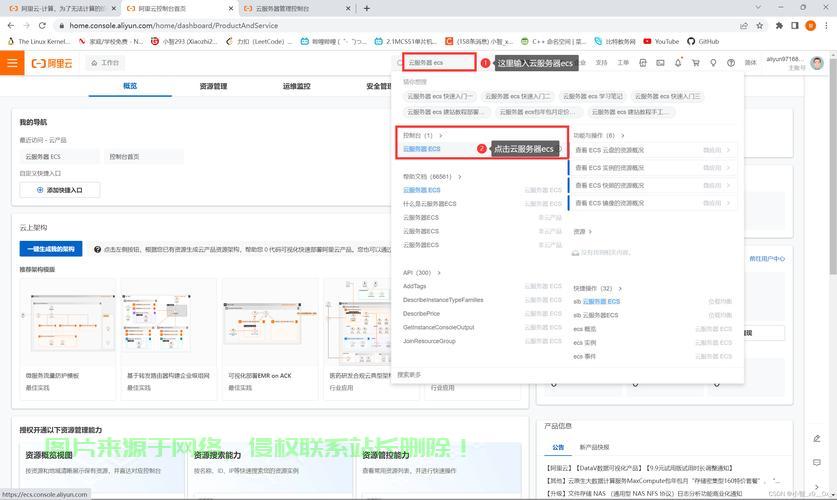
Task: Open 云服务器 ECS under 控制台 results
Action: [422, 149]
